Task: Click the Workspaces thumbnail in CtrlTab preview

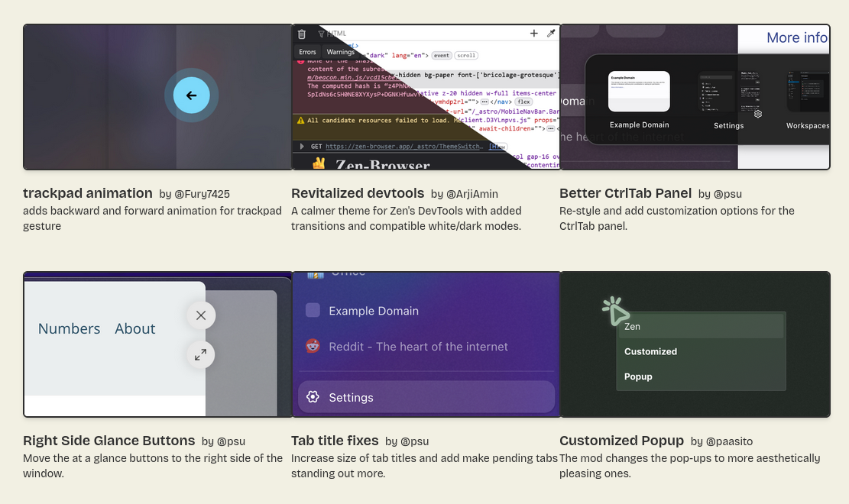Action: pyautogui.click(x=808, y=92)
